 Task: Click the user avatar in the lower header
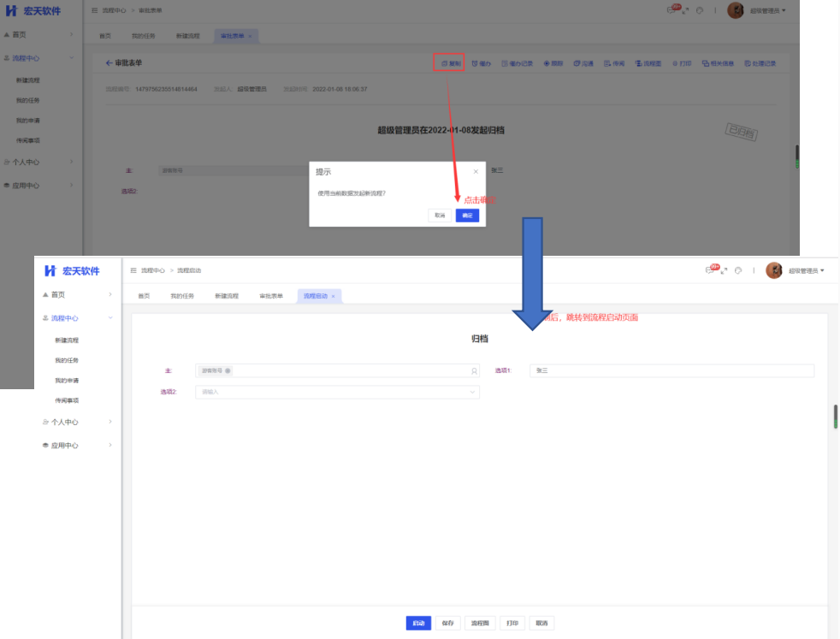[774, 270]
